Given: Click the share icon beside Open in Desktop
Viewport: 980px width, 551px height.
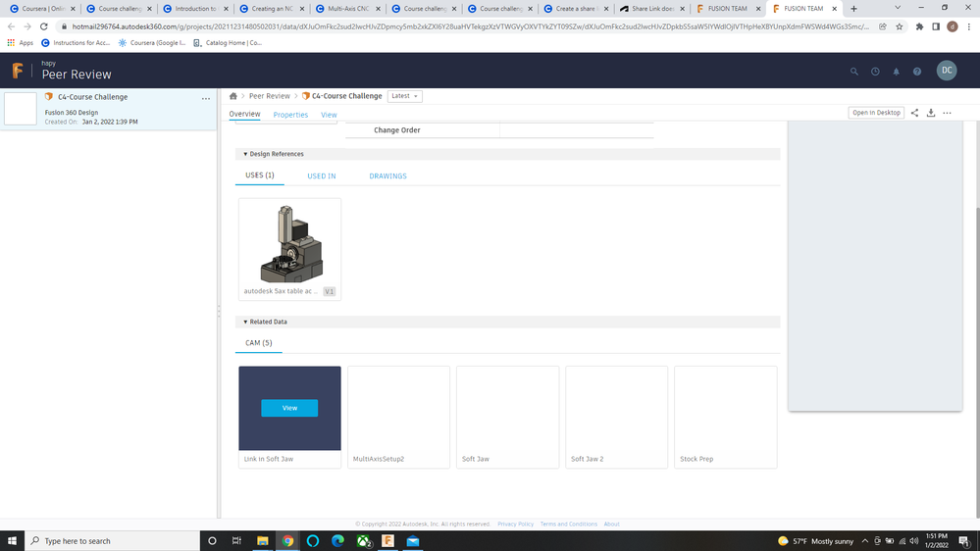Looking at the screenshot, I should click(914, 113).
